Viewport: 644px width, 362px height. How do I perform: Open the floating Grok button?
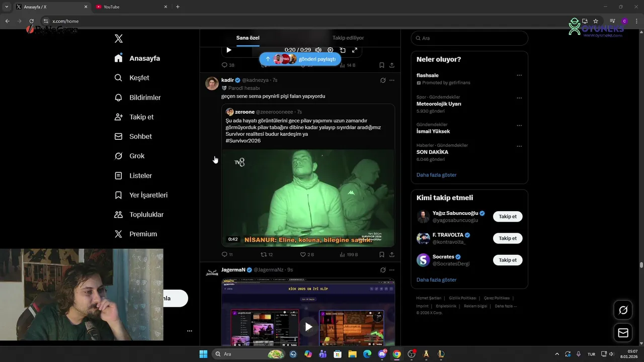623,310
